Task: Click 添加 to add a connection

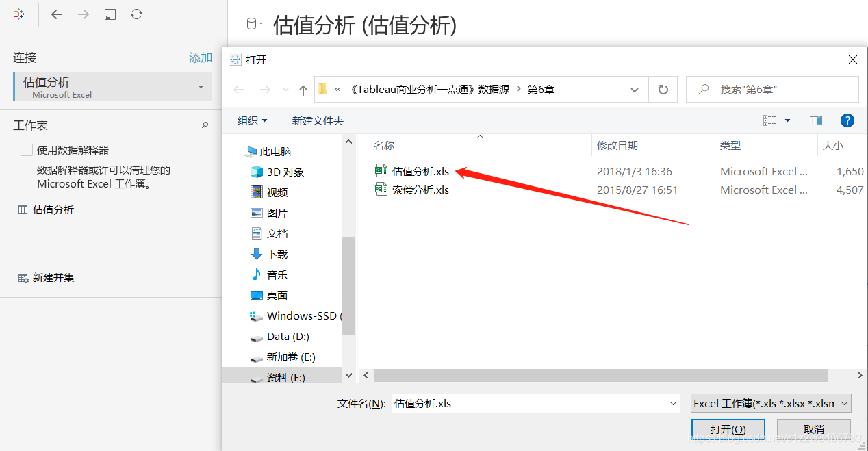Action: [x=201, y=58]
